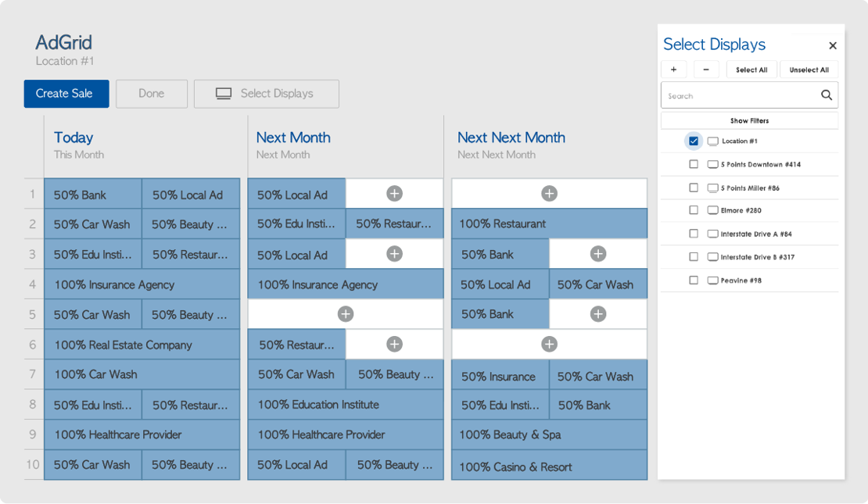Add an ad in Next Month row 5

pyautogui.click(x=345, y=314)
